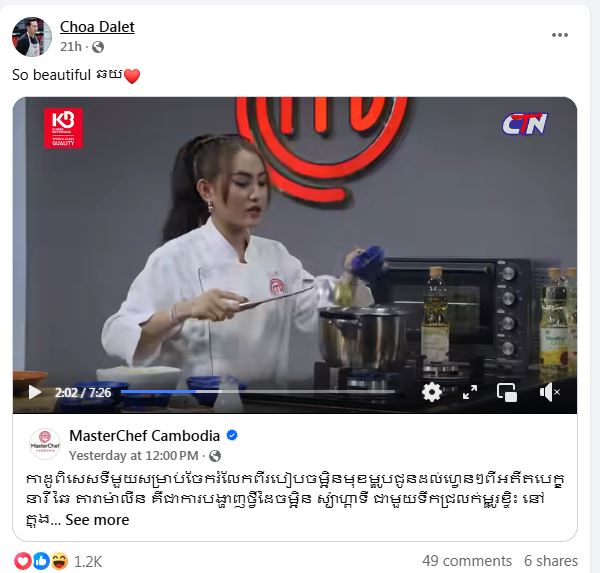Open Choa Dalet profile name link
600x573 pixels.
click(x=97, y=27)
